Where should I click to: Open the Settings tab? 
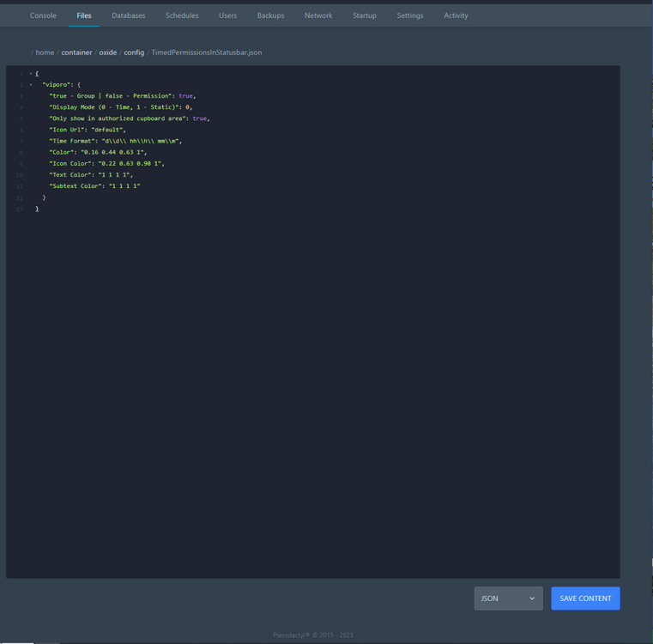409,15
